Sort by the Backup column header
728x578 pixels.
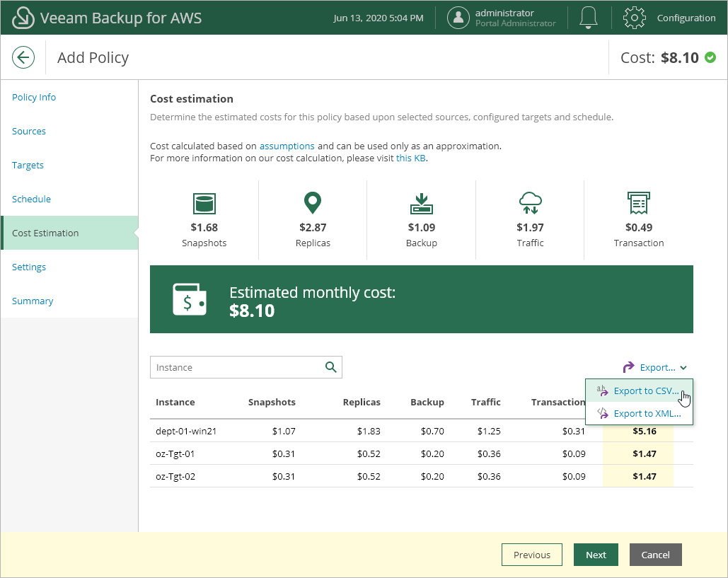427,402
